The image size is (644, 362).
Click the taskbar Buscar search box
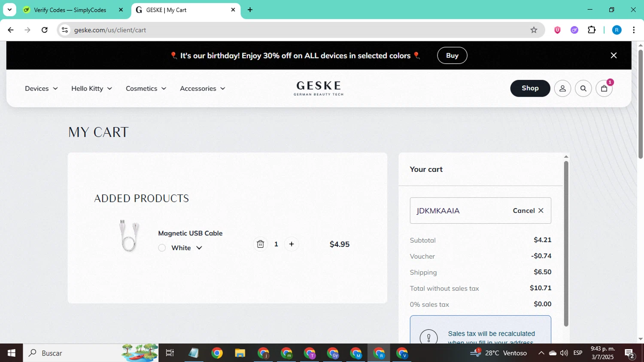pos(91,353)
